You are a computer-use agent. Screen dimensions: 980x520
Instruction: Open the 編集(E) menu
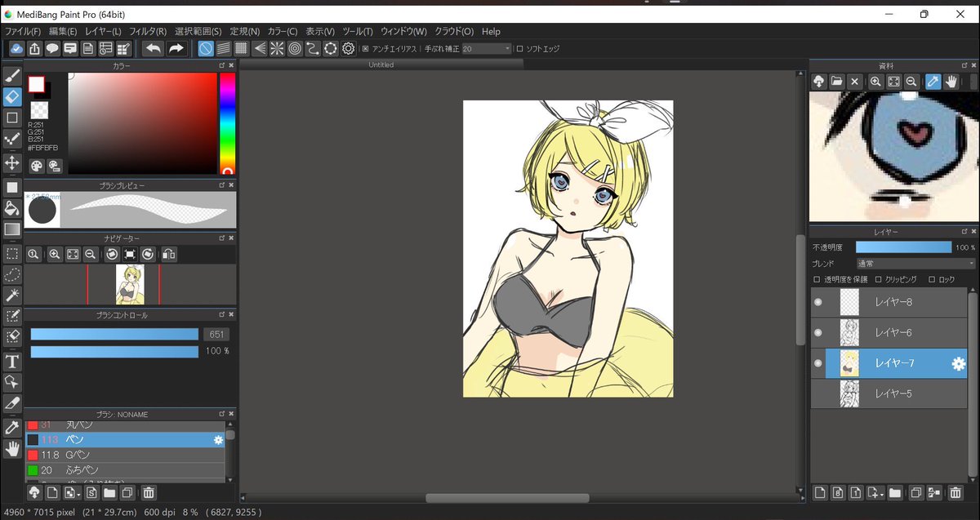[63, 31]
